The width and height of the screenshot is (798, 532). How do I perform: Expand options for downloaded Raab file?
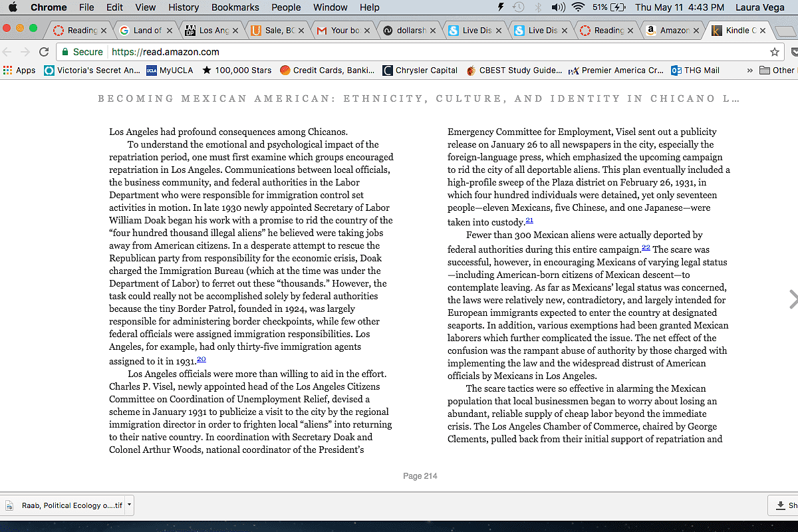pyautogui.click(x=129, y=505)
